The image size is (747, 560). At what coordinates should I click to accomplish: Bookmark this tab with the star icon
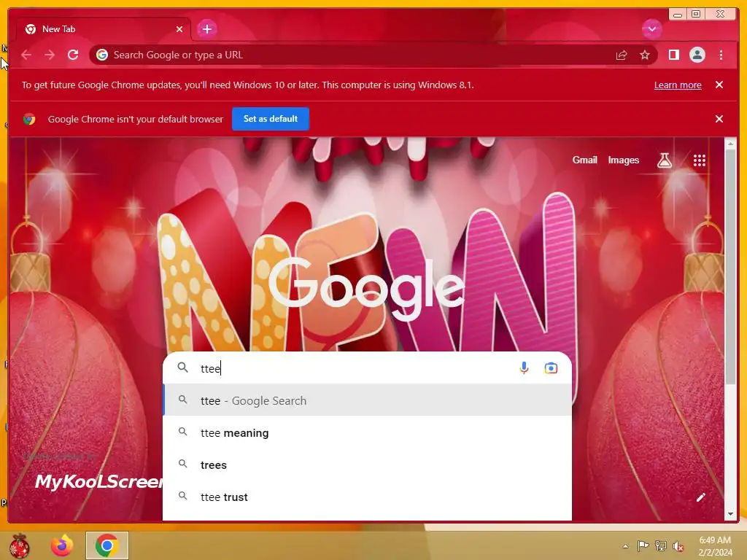(x=645, y=55)
